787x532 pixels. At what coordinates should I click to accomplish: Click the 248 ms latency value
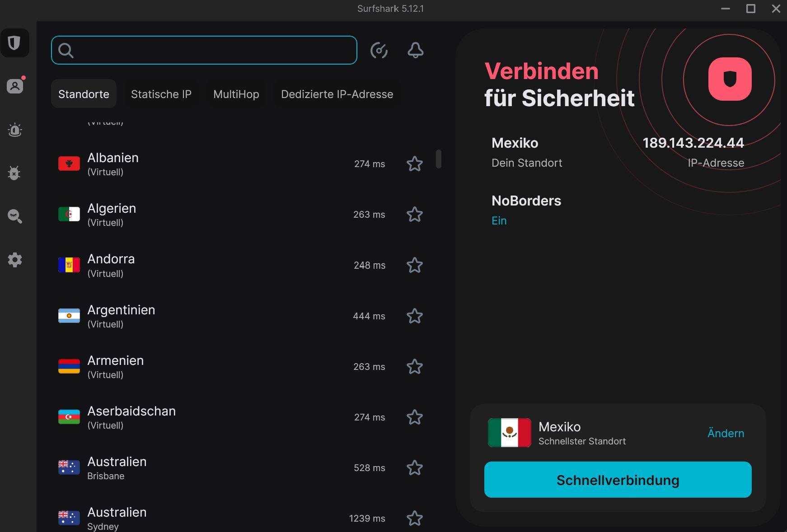point(370,266)
